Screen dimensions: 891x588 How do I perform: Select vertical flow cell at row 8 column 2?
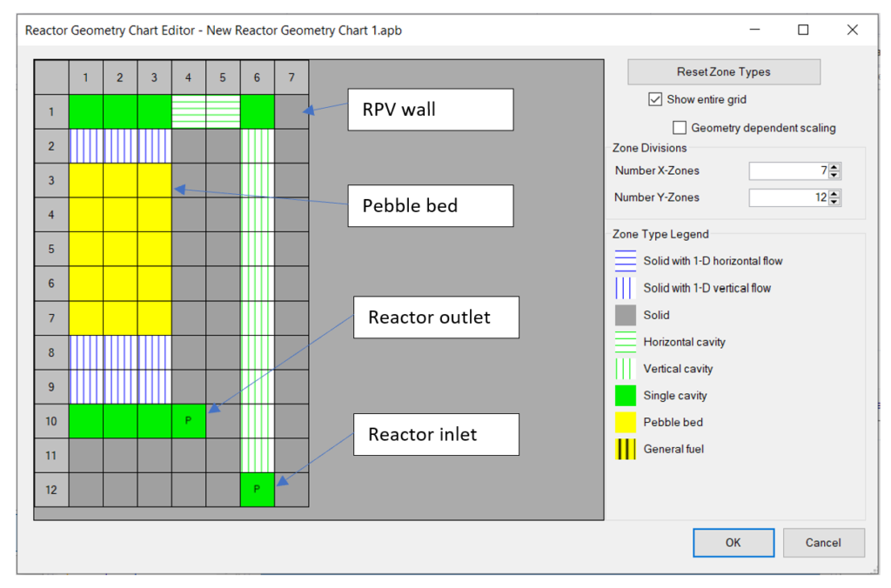(x=120, y=352)
